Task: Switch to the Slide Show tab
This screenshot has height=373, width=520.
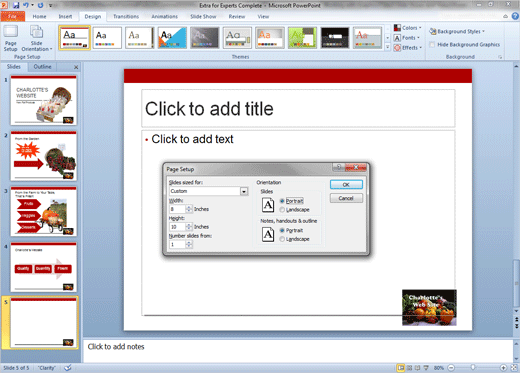Action: 203,16
